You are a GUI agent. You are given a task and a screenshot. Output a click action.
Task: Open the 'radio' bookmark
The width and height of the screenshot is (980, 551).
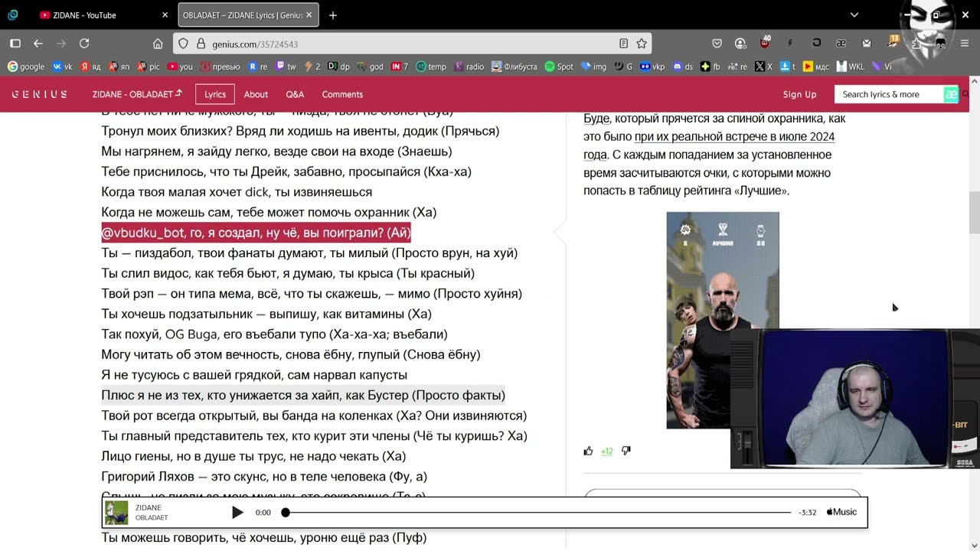pos(469,67)
